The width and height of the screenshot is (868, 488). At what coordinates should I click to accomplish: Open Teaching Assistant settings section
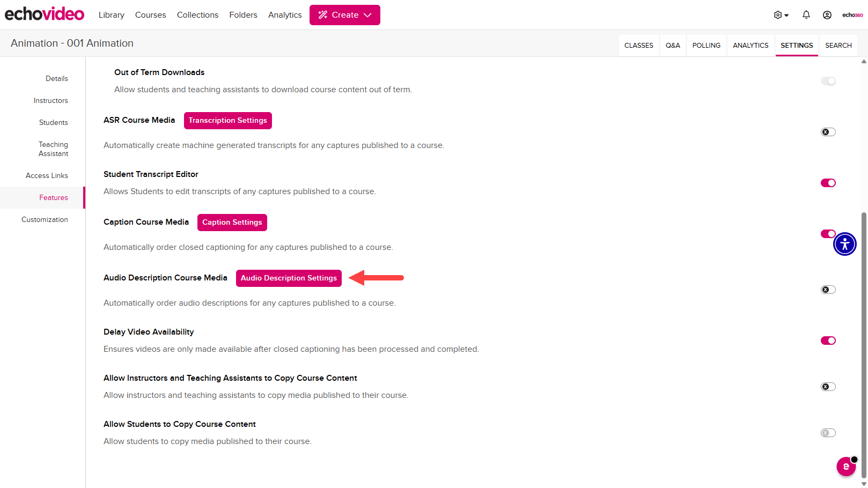(53, 149)
